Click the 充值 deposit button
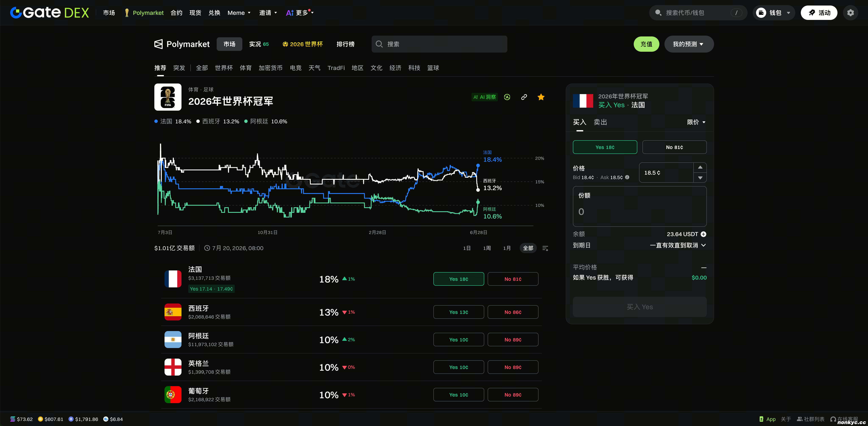Screen dimensions: 868x426 pyautogui.click(x=646, y=44)
